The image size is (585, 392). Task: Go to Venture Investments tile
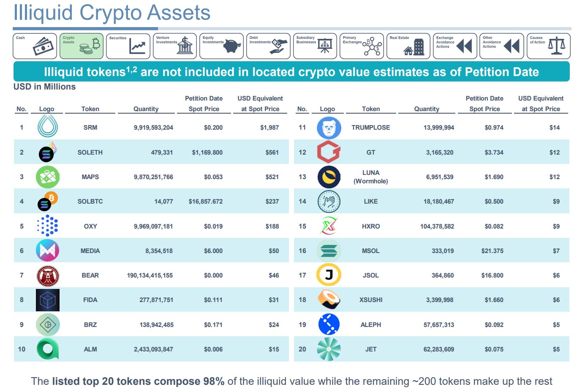[x=175, y=46]
